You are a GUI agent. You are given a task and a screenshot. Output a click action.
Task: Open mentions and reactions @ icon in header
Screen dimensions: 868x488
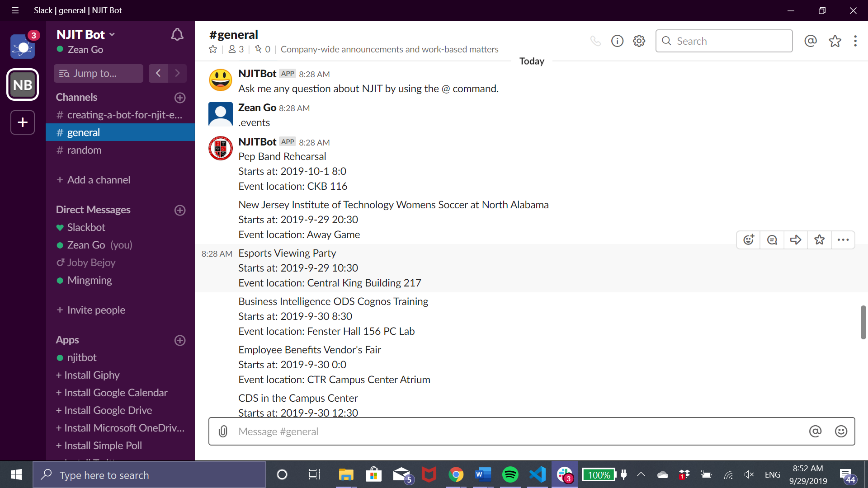point(811,41)
